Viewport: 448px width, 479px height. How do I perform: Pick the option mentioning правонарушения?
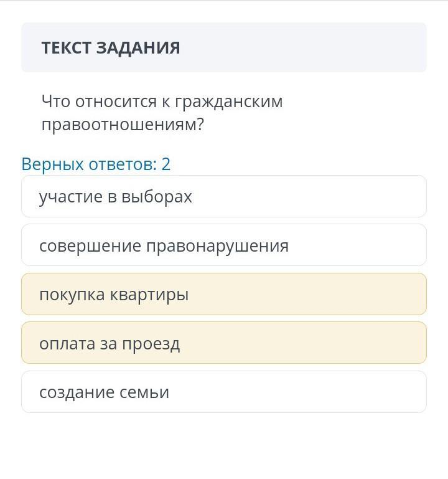coord(223,245)
